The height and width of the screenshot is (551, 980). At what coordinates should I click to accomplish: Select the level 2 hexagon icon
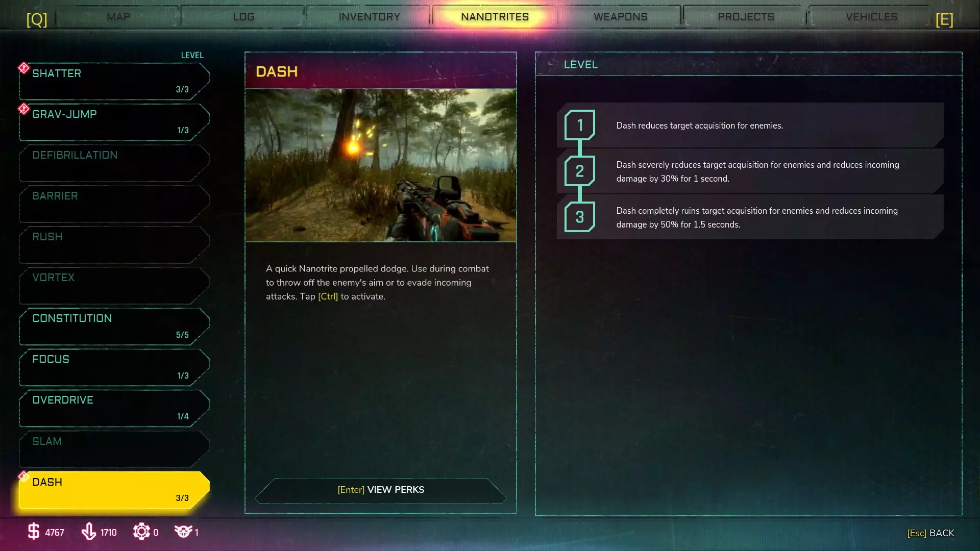click(580, 171)
